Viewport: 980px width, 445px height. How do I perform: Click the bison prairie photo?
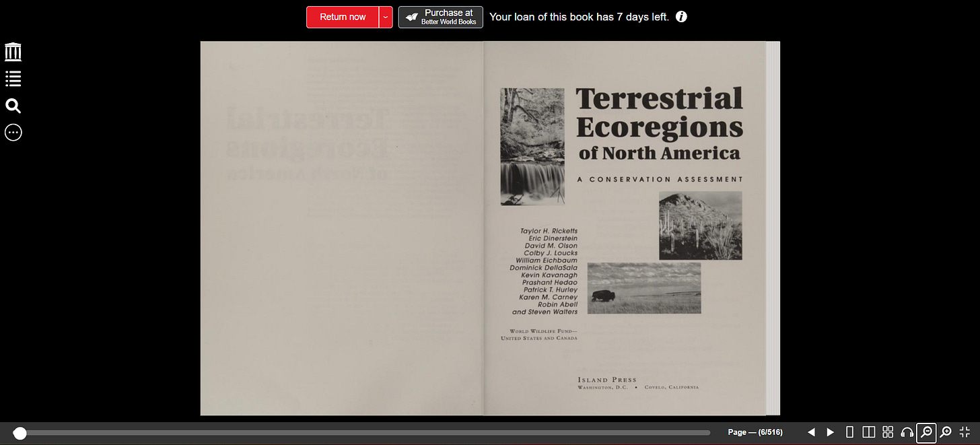(644, 288)
